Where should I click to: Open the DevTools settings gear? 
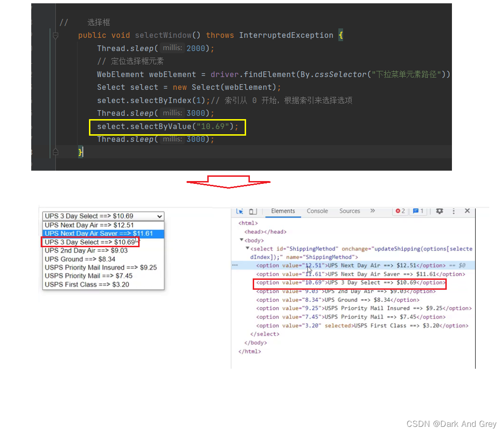[x=439, y=211]
